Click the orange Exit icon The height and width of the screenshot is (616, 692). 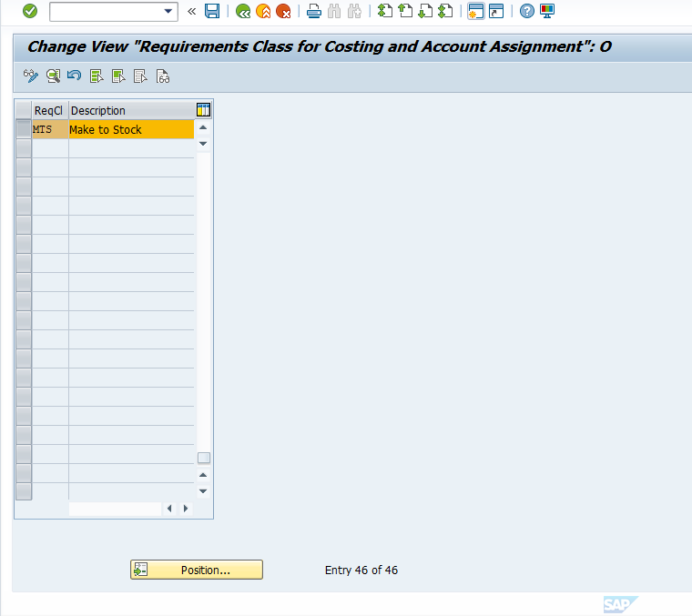263,11
